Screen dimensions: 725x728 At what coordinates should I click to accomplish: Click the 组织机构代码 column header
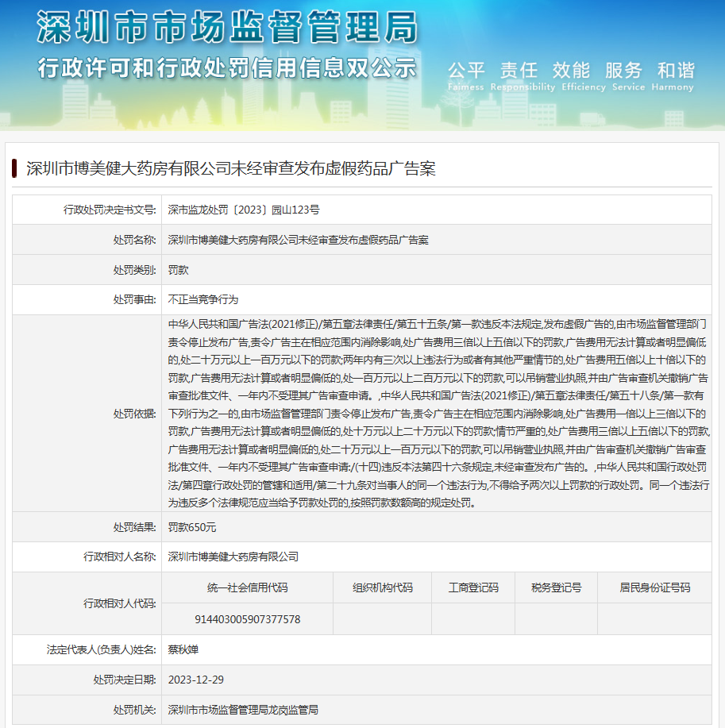382,588
